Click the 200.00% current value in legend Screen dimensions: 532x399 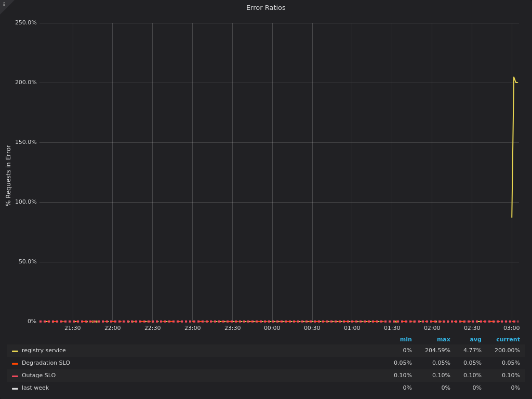click(507, 351)
